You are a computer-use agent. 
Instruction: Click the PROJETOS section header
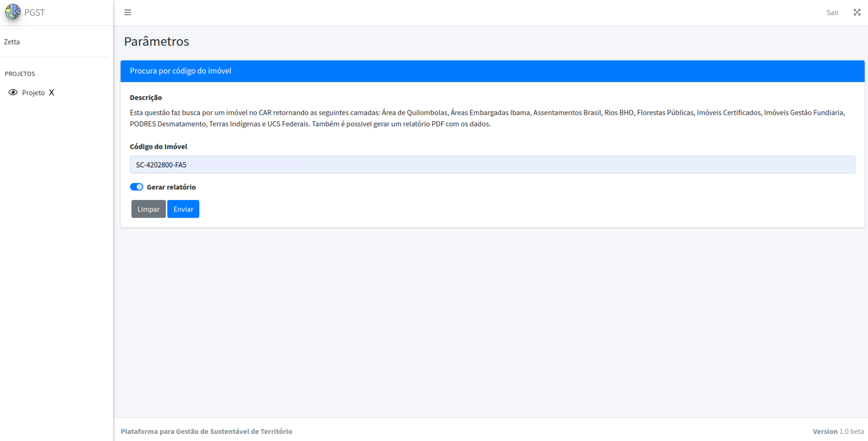pos(20,74)
